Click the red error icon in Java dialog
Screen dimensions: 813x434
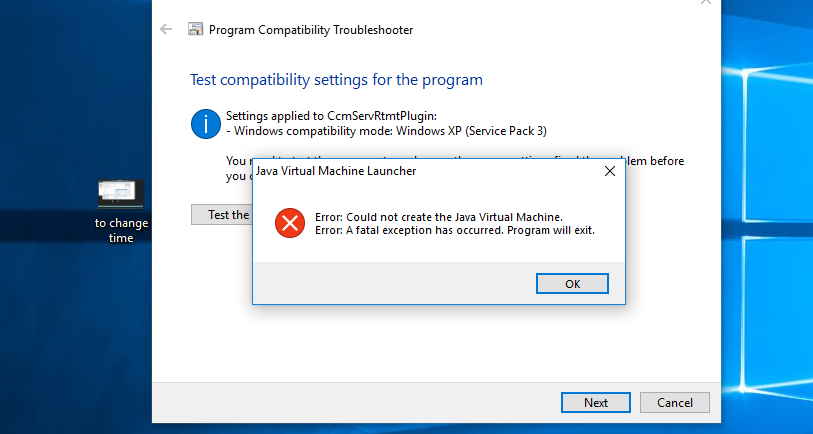pyautogui.click(x=290, y=223)
